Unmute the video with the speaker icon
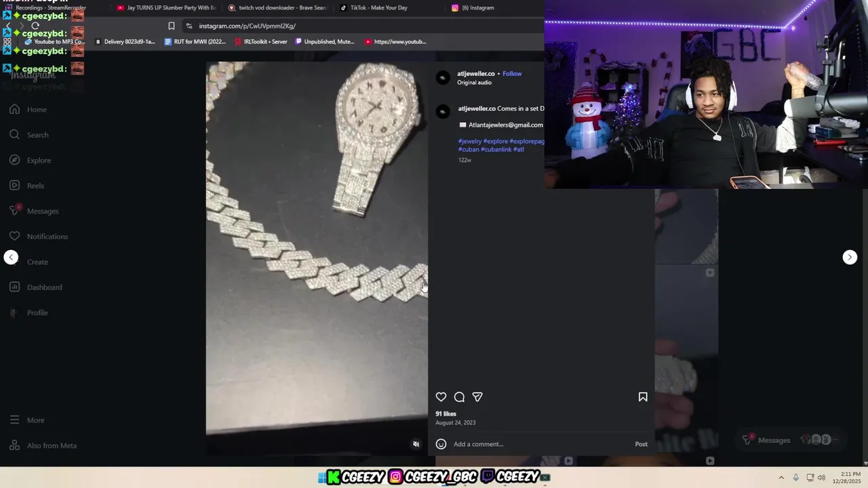The width and height of the screenshot is (868, 488). tap(416, 445)
